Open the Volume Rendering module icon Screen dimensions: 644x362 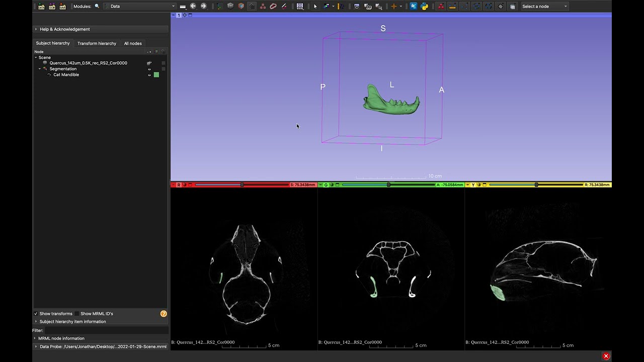click(241, 6)
